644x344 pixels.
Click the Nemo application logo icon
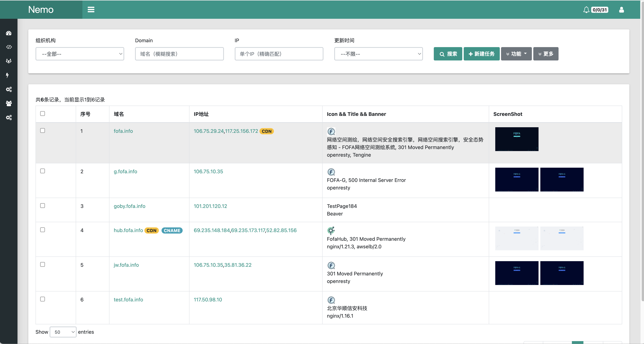(x=41, y=9)
